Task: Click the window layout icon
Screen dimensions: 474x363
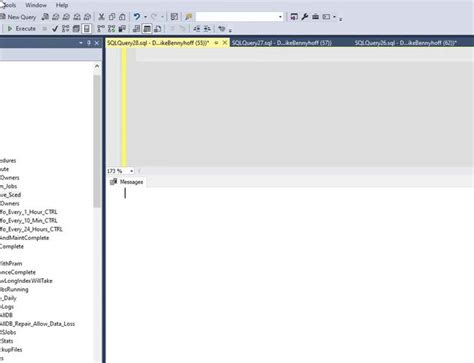Action: (326, 17)
